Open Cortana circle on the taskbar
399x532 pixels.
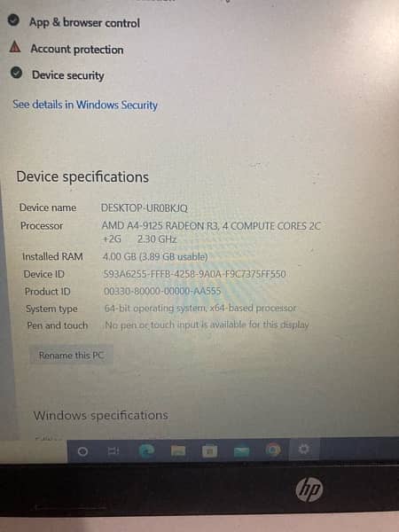82,451
